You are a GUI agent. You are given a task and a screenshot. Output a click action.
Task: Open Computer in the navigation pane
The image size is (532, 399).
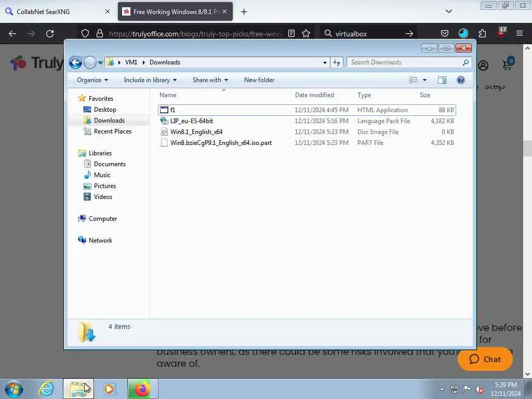coord(103,219)
